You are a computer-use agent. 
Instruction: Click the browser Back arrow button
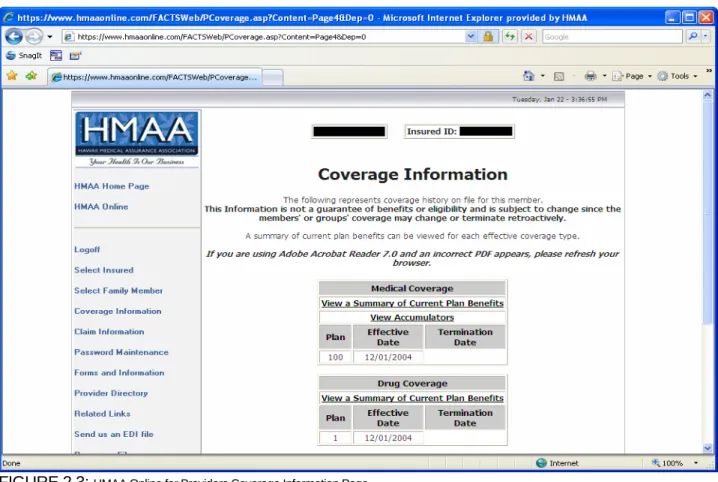pyautogui.click(x=14, y=36)
